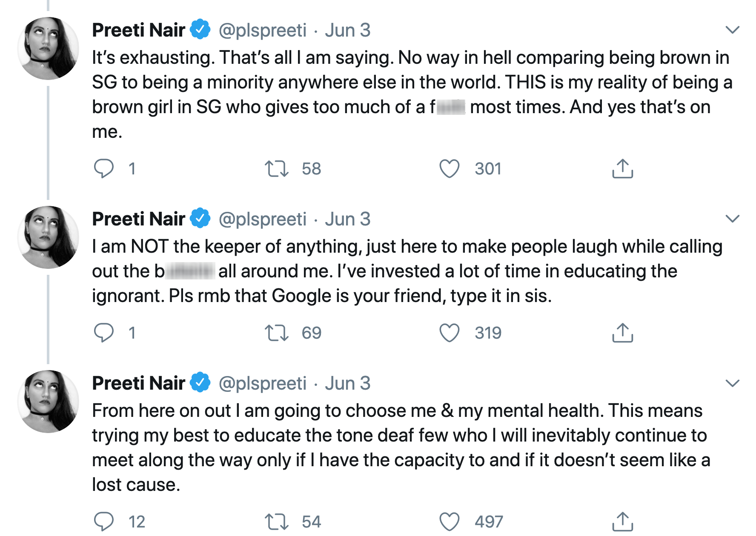Image resolution: width=756 pixels, height=536 pixels.
Task: Share the "It's exhausting" tweet
Action: coord(622,168)
